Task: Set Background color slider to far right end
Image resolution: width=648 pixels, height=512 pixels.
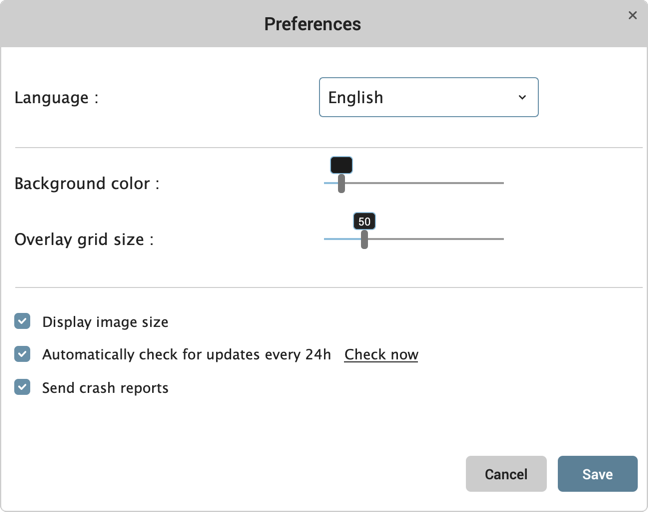Action: [503, 183]
